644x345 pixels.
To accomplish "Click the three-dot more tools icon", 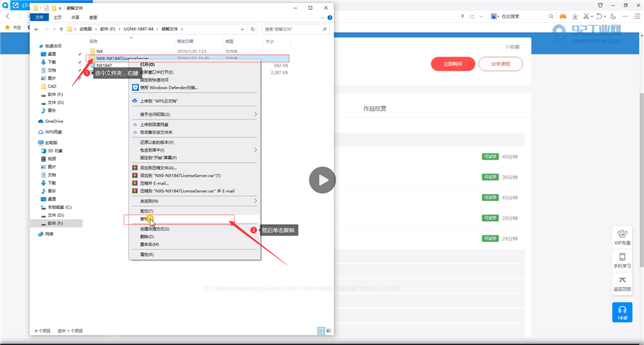I will 625,16.
